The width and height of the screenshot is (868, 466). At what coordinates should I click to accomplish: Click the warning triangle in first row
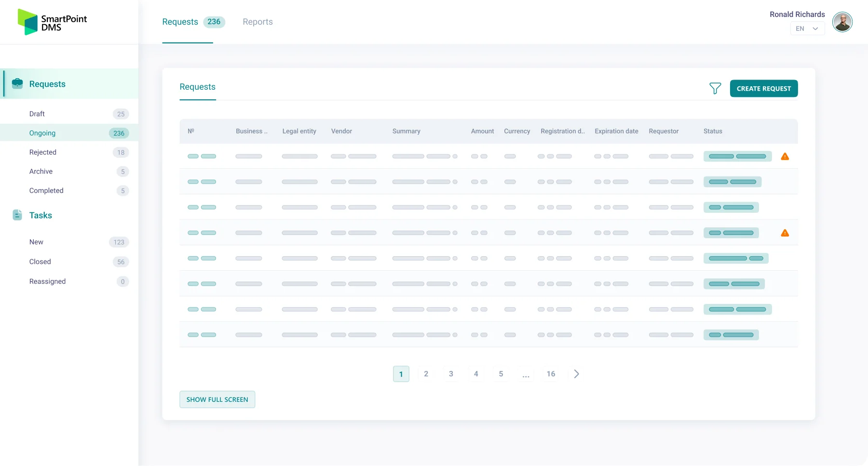(785, 156)
